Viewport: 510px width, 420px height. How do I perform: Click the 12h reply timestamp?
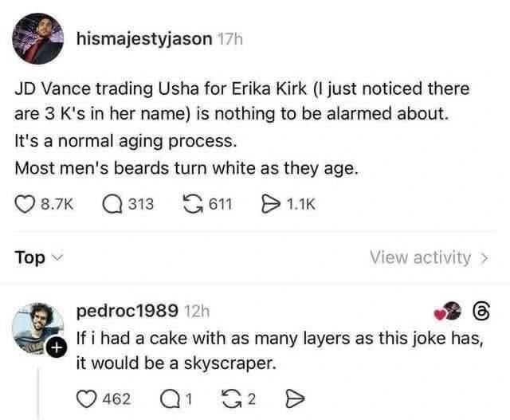[x=196, y=310]
